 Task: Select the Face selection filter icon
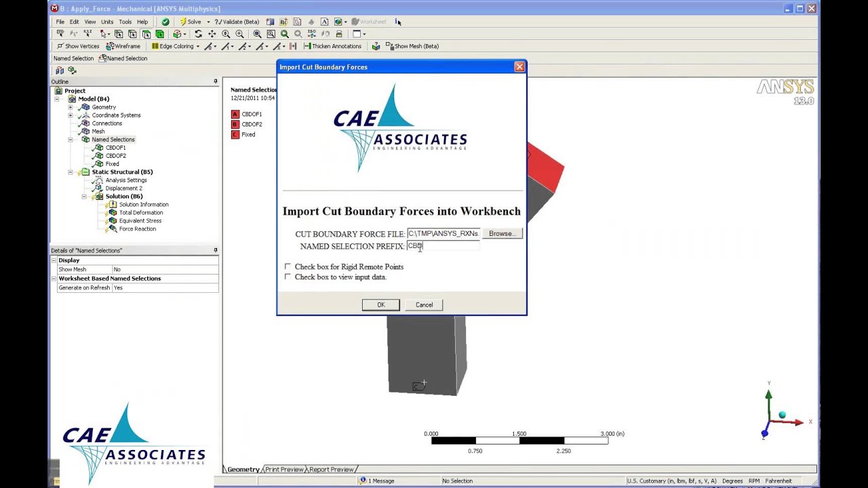point(146,34)
